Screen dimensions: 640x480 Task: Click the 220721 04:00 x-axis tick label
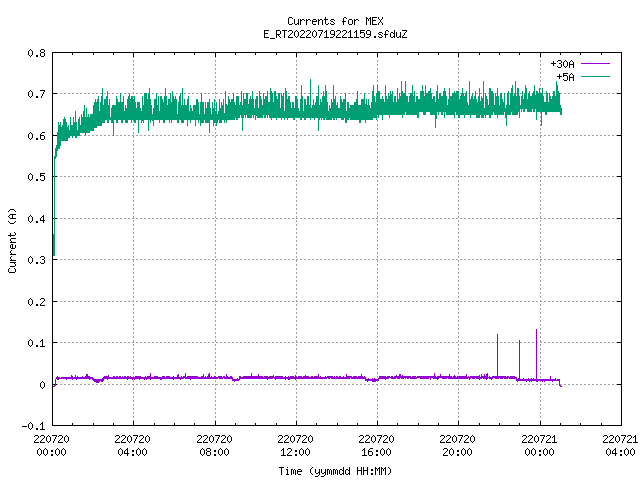620,445
